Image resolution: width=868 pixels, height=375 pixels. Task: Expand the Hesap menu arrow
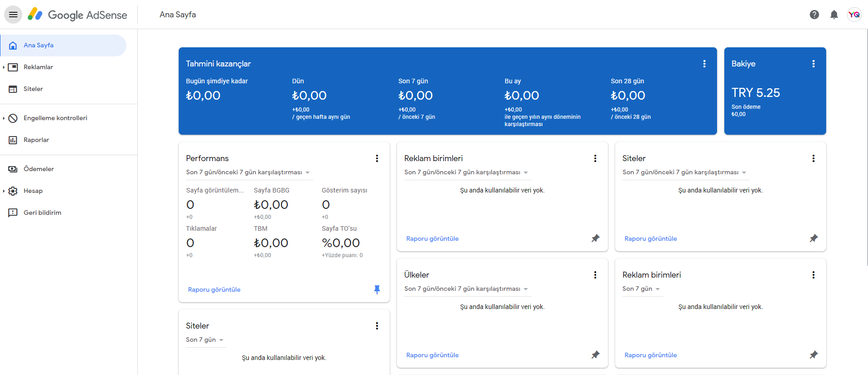click(x=4, y=191)
